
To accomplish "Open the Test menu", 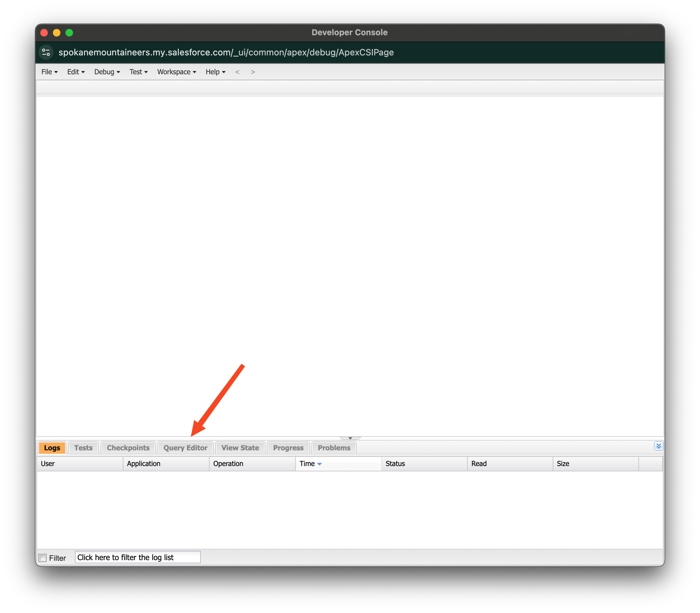I will [138, 72].
